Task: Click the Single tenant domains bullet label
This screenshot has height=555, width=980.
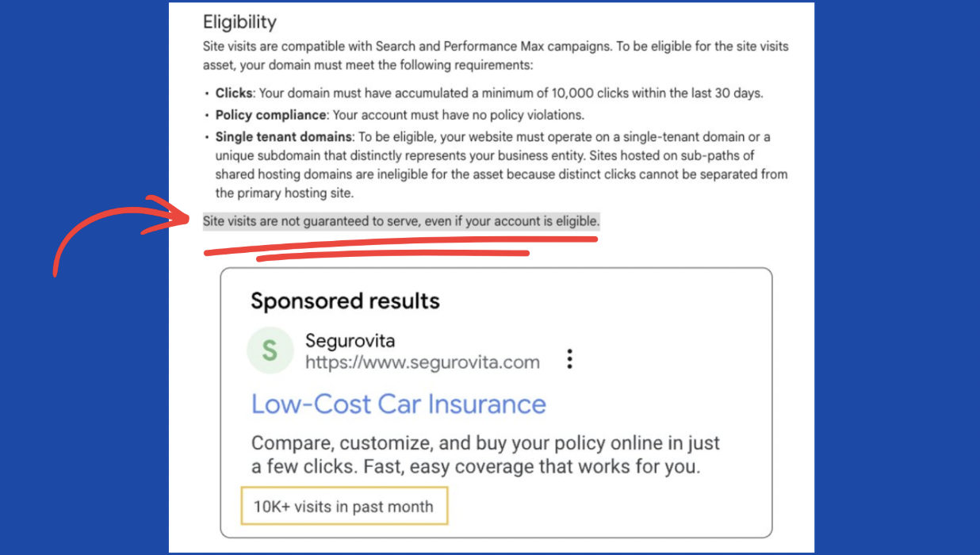Action: pos(283,137)
